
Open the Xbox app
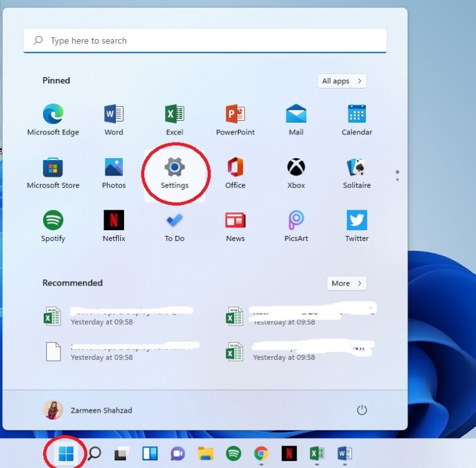click(296, 172)
